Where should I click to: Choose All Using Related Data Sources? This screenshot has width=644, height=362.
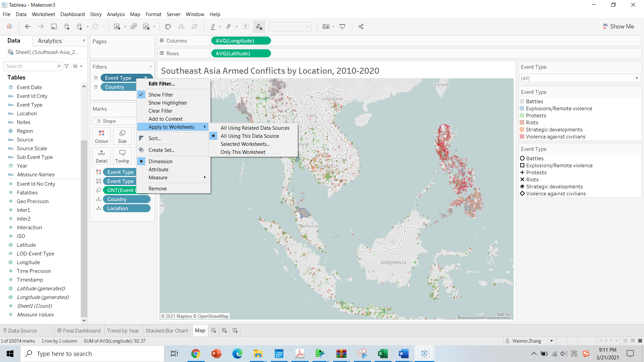(255, 128)
